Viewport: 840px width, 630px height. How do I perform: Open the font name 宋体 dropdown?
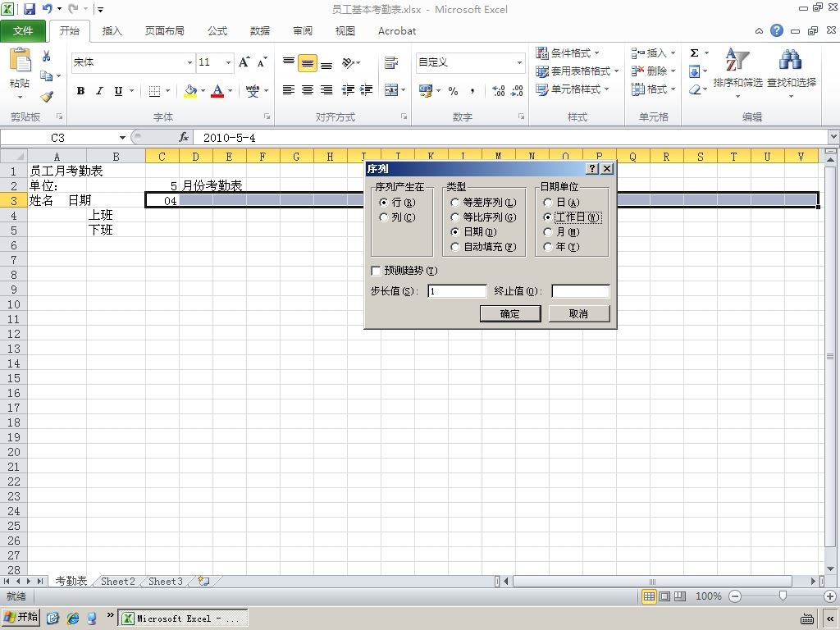click(x=189, y=62)
